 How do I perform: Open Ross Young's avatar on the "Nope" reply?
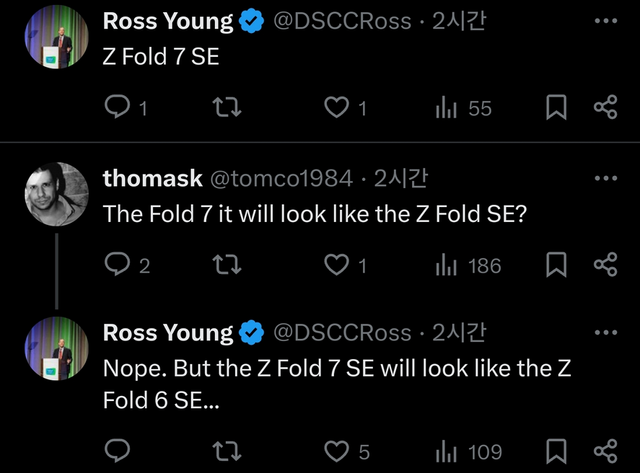coord(56,350)
